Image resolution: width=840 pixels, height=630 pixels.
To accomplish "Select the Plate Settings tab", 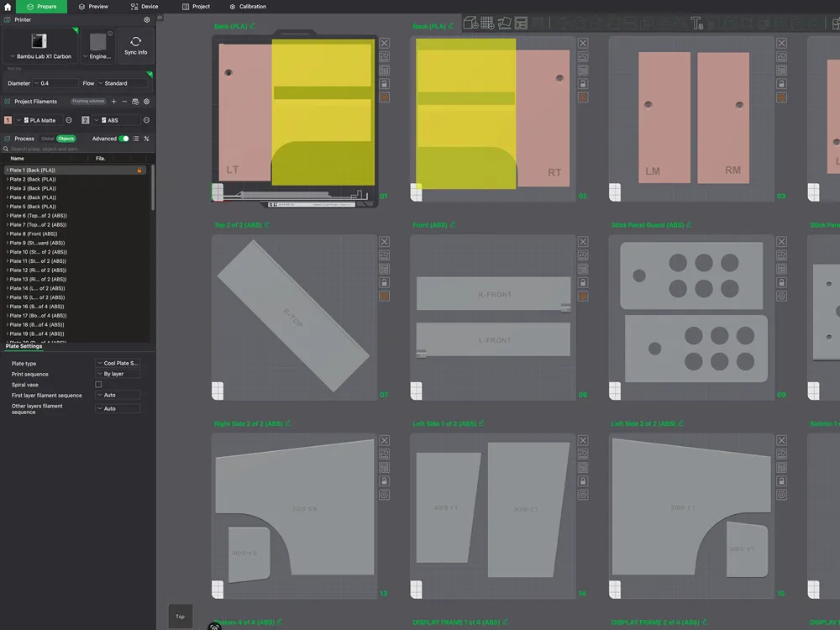I will 24,347.
